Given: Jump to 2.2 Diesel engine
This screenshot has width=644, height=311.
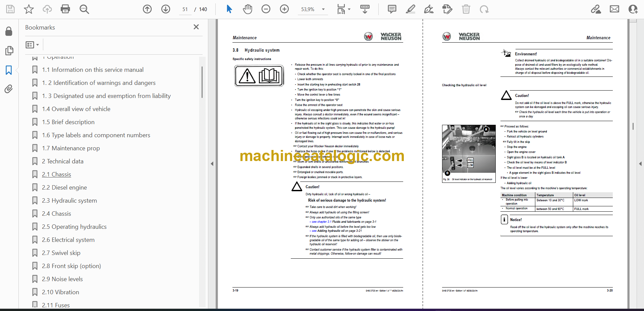Looking at the screenshot, I should (64, 188).
